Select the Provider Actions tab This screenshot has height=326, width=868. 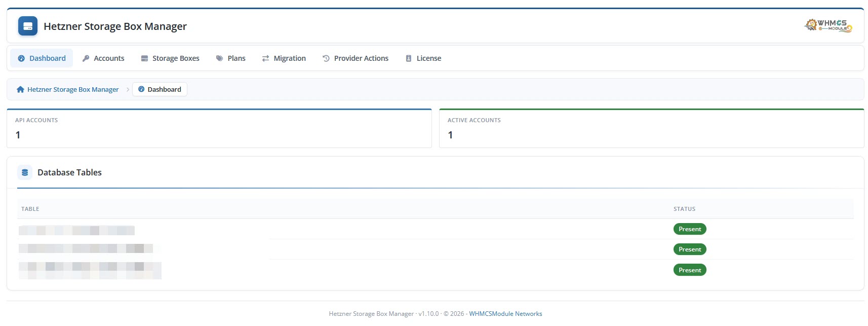[356, 58]
